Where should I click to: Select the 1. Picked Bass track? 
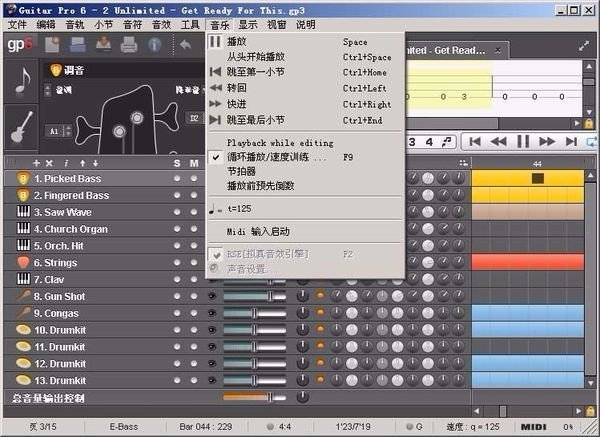tap(68, 178)
